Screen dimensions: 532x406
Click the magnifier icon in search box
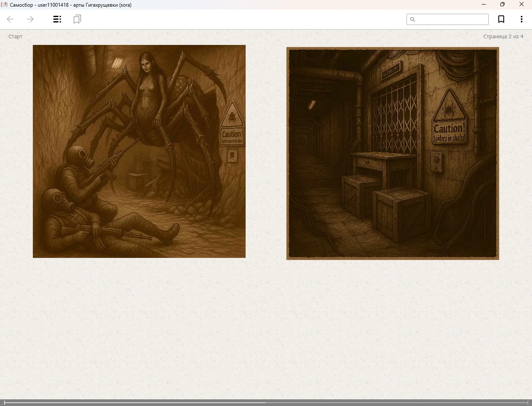(x=413, y=20)
